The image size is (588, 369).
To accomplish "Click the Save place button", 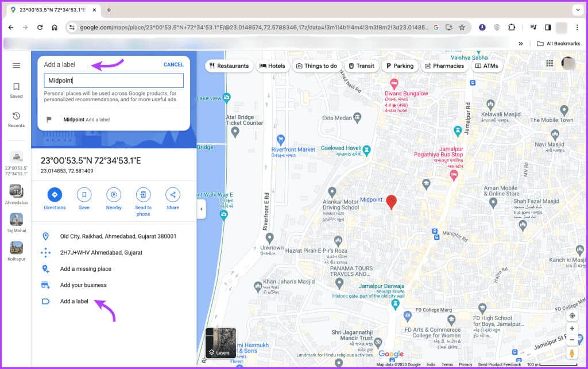I will (x=84, y=199).
